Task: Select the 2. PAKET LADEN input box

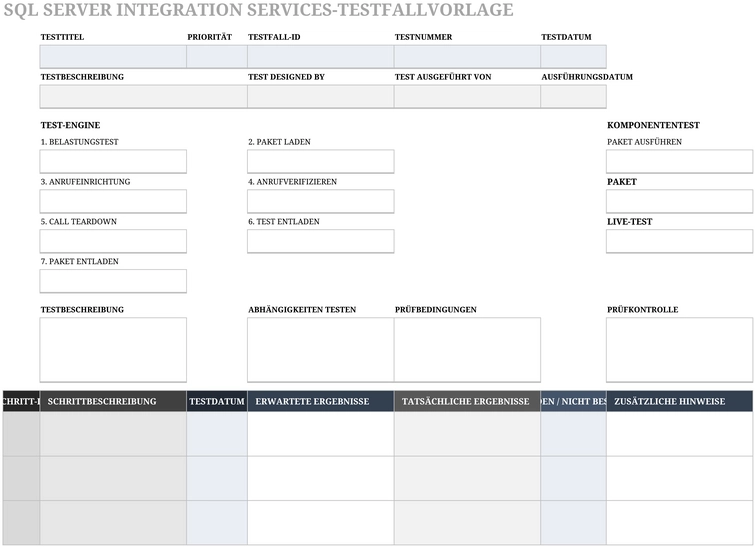Action: (x=321, y=161)
